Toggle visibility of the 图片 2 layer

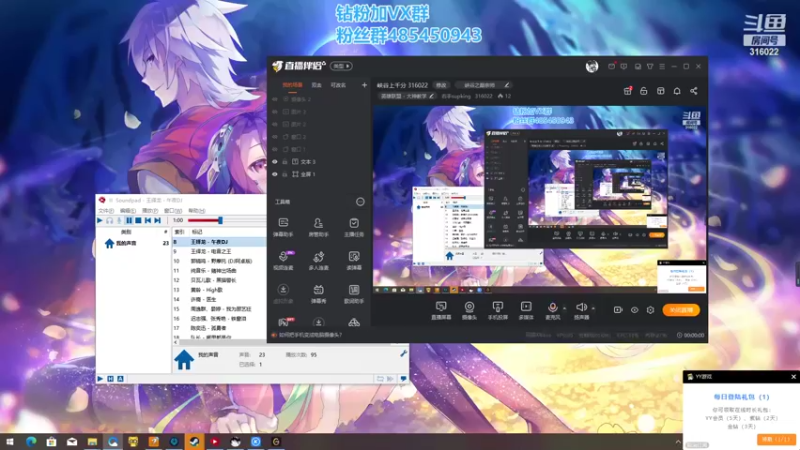click(x=274, y=124)
